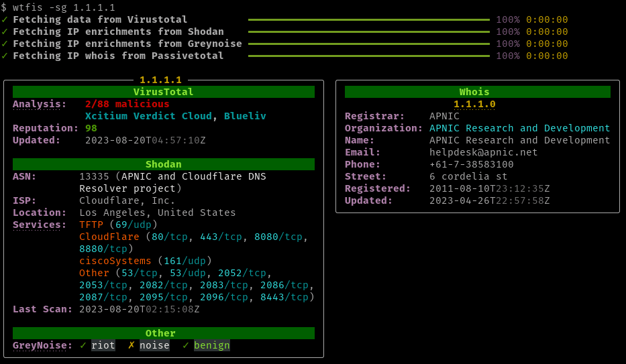Click the 2053/tcp port
This screenshot has height=364, width=626.
[x=103, y=285]
